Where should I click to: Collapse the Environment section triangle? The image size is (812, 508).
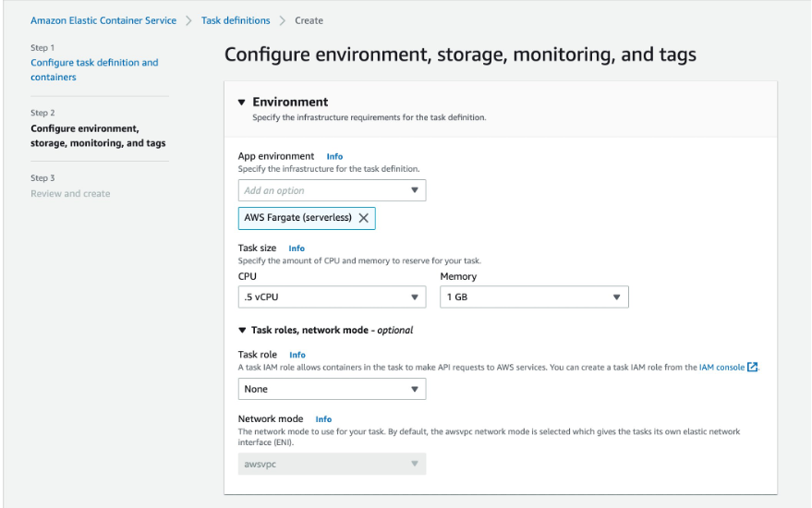[241, 102]
